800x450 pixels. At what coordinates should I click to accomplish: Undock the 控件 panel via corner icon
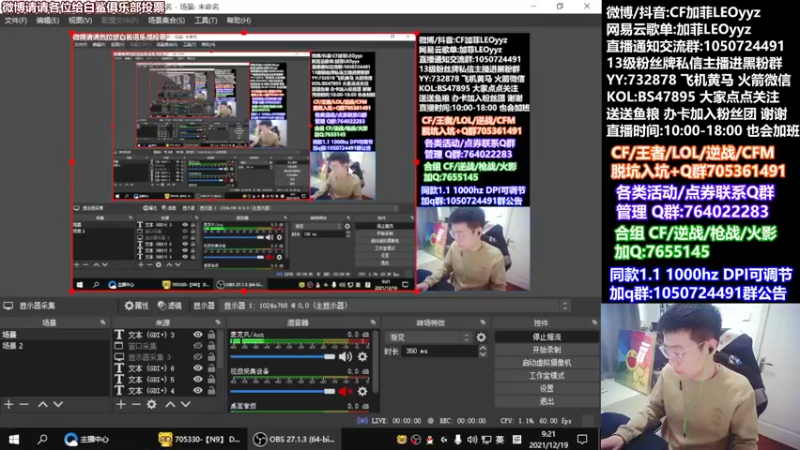[x=594, y=322]
